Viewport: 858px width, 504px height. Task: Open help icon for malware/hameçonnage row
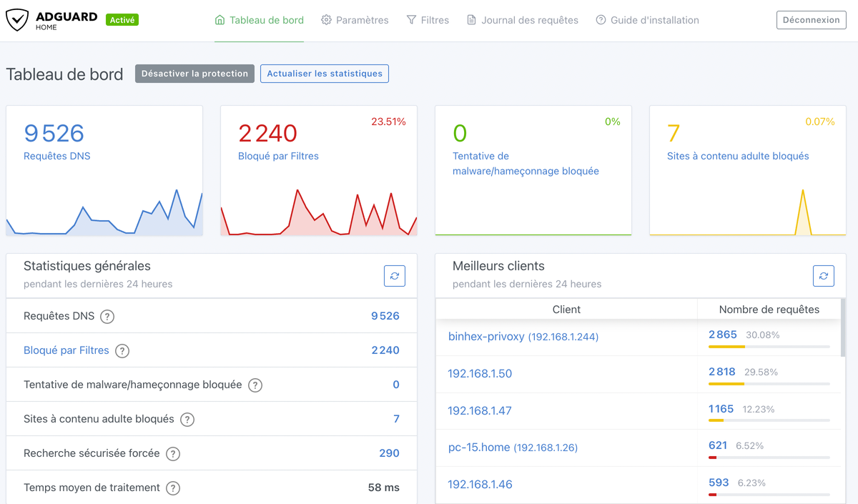tap(255, 385)
